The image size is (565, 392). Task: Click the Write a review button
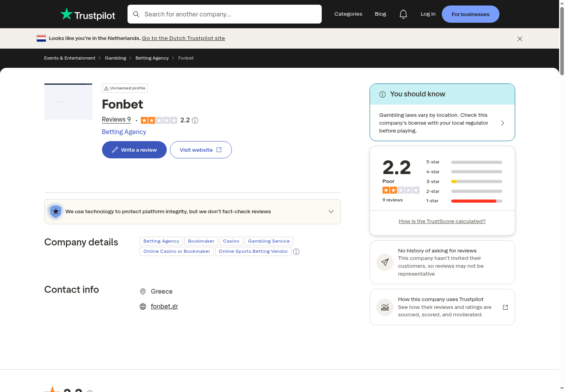point(134,150)
